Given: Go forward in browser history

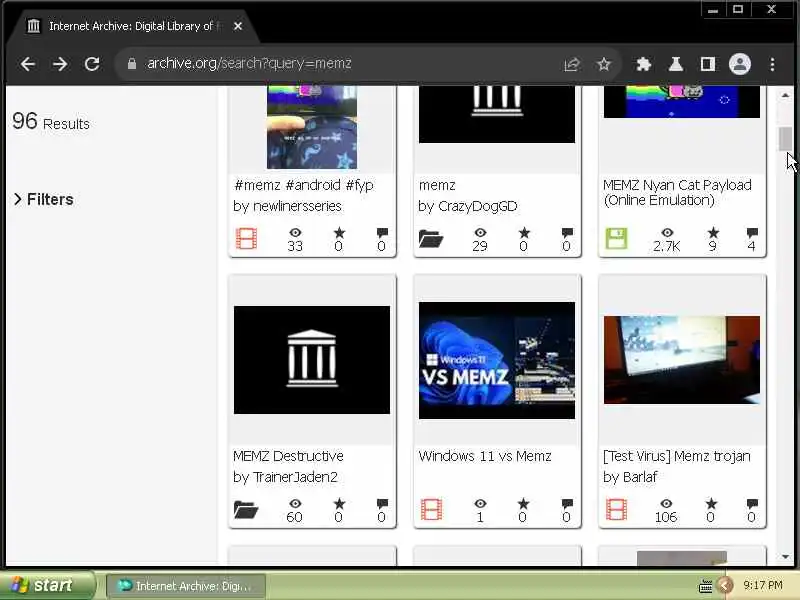Looking at the screenshot, I should [60, 64].
